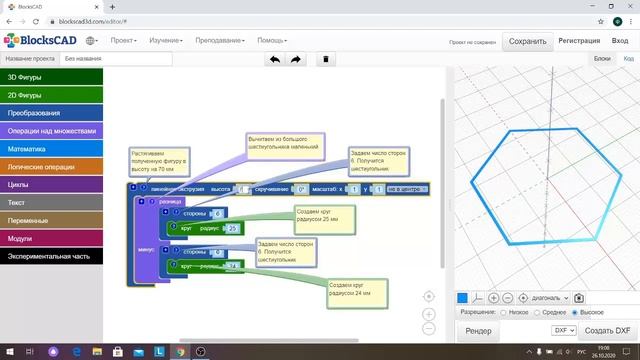Click the Сохранить button
Image resolution: width=640 pixels, height=360 pixels.
527,42
